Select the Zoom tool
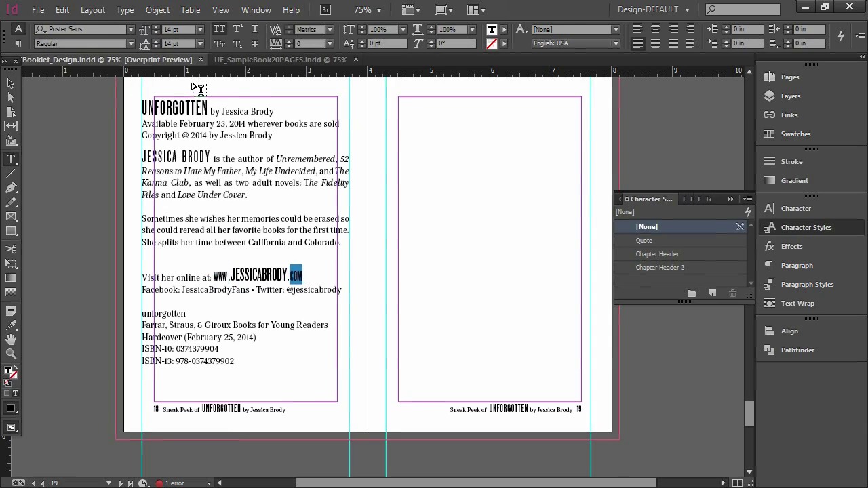Image resolution: width=868 pixels, height=488 pixels. click(x=11, y=354)
